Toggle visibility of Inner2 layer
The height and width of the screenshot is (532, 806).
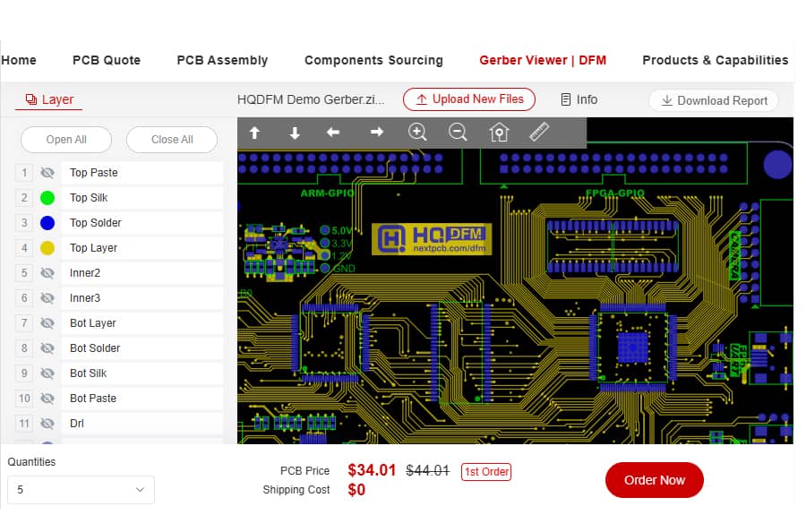click(47, 273)
